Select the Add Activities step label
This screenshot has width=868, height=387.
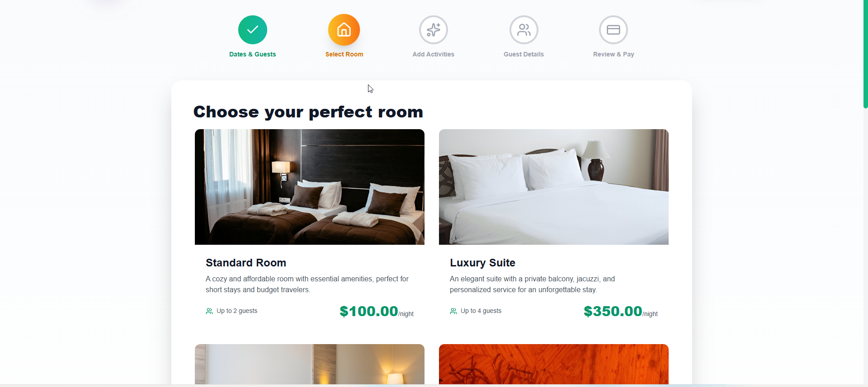[x=433, y=54]
